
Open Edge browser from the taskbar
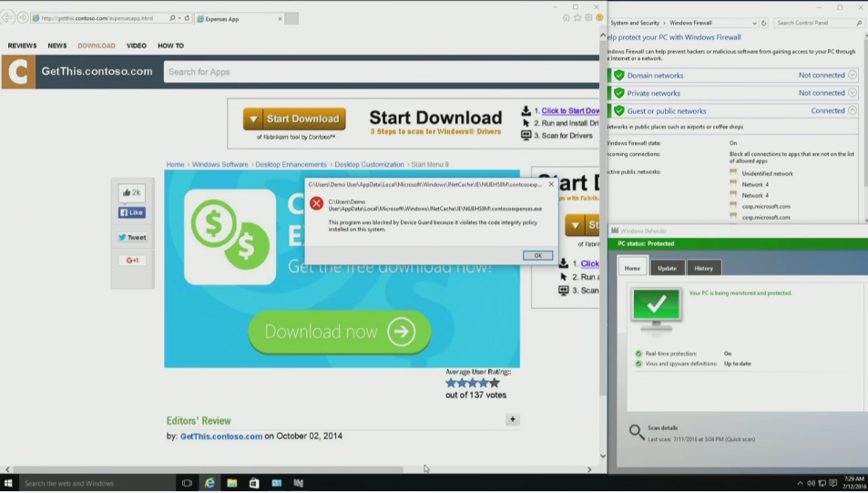click(209, 483)
